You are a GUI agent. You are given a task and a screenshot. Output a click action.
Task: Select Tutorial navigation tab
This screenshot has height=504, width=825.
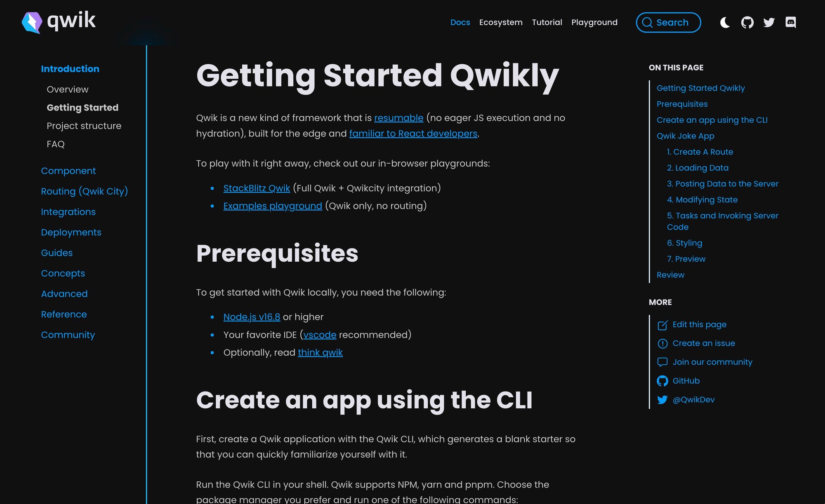[547, 22]
